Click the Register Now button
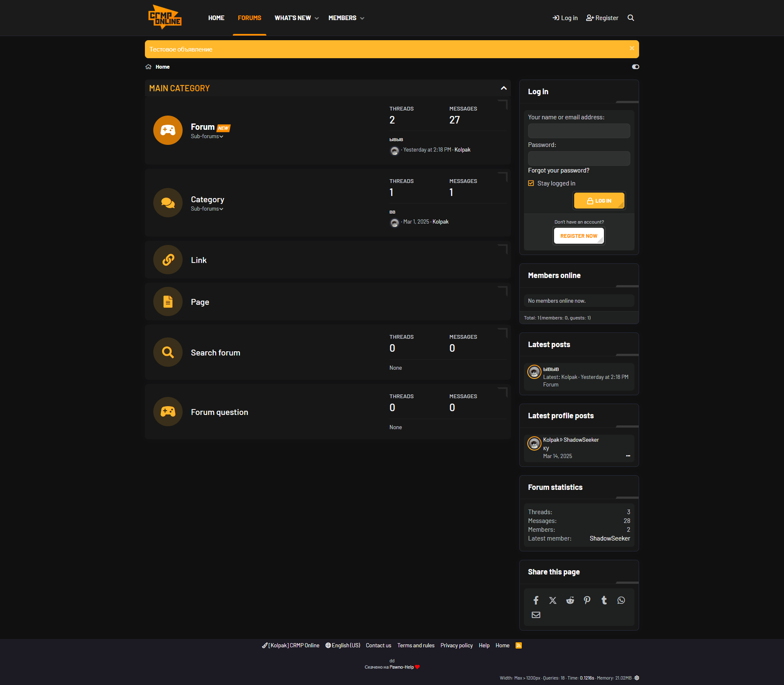The image size is (784, 685). pos(579,236)
